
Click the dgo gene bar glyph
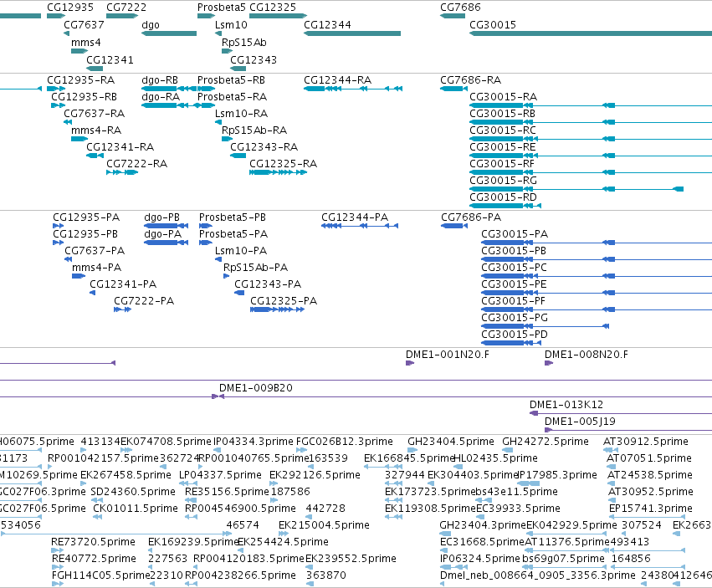[x=169, y=33]
